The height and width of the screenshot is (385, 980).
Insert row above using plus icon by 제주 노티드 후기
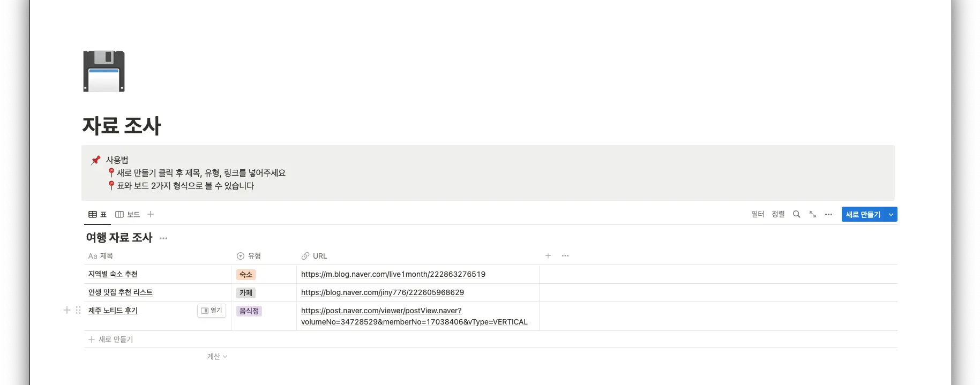(67, 310)
